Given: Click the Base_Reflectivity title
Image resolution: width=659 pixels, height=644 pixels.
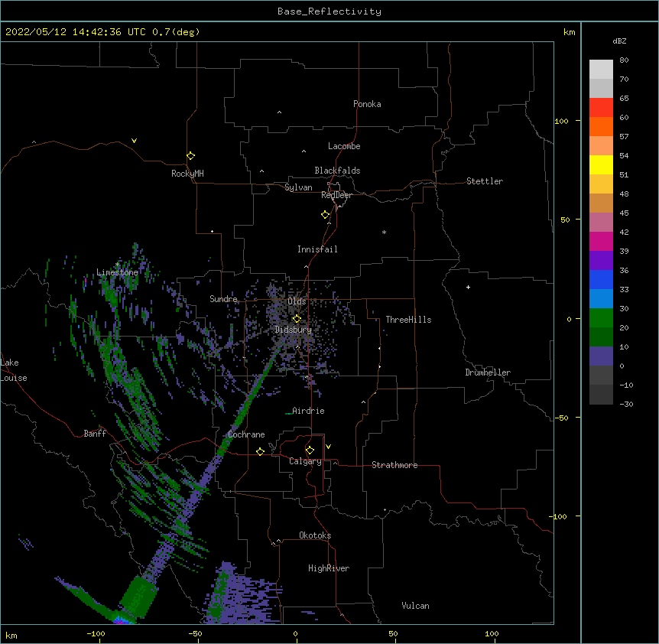Looking at the screenshot, I should pyautogui.click(x=329, y=11).
